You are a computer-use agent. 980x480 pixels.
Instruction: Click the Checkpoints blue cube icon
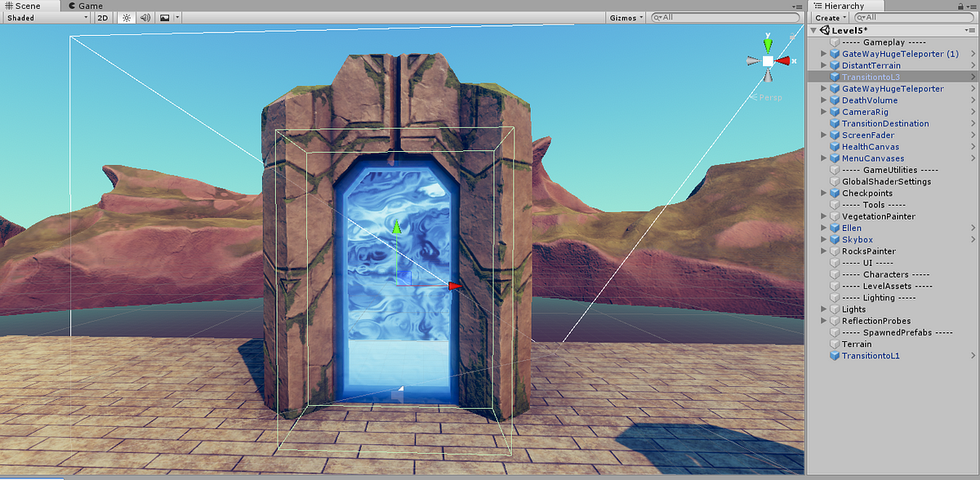(835, 193)
